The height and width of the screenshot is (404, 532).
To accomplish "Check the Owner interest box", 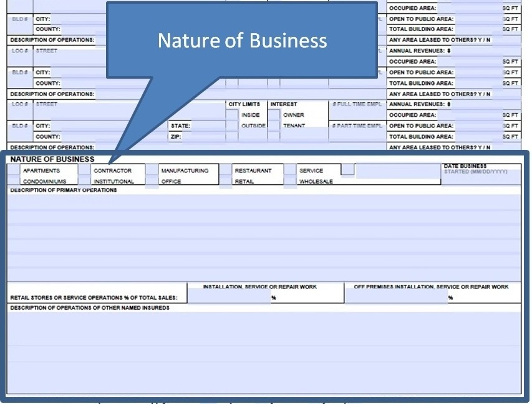I will click(273, 114).
